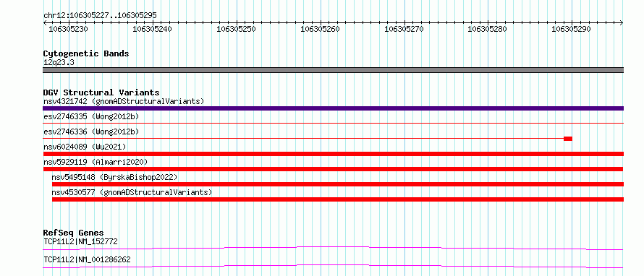Click ruler position label 106305270
Viewport: 644px width, 276px height.
tap(404, 29)
